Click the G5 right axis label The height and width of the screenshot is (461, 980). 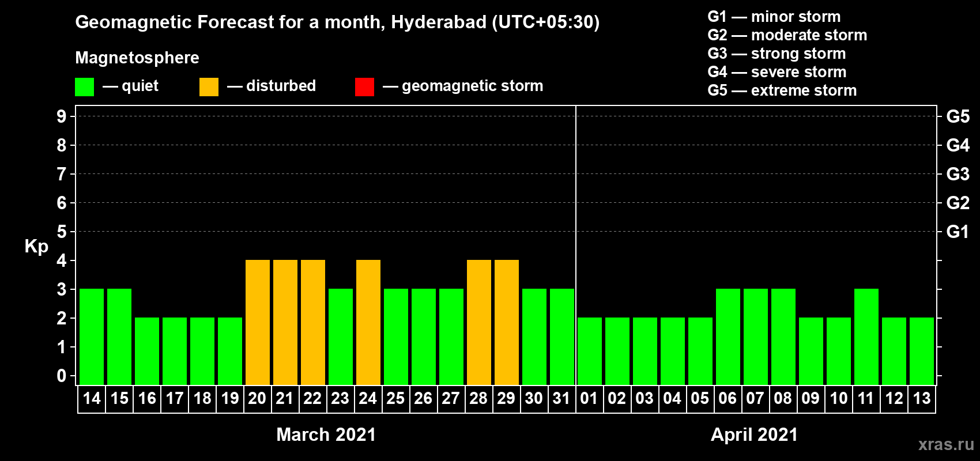click(958, 116)
